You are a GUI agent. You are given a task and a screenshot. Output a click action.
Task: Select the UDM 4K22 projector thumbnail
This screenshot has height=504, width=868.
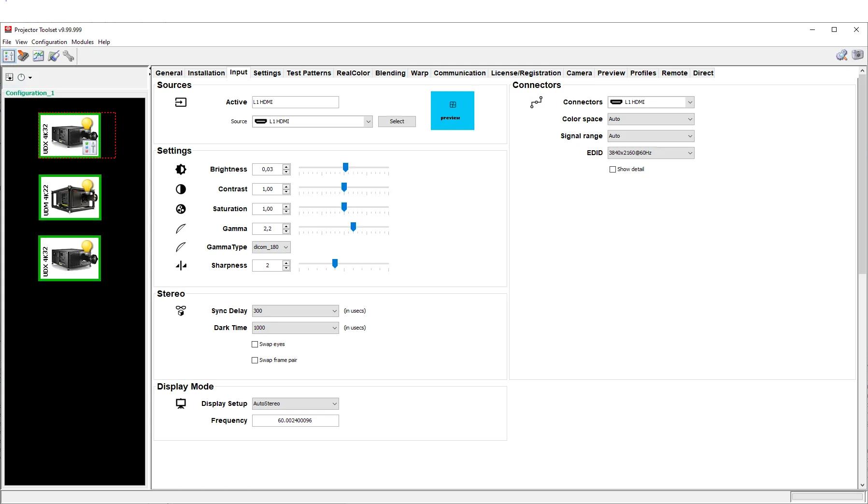[x=70, y=198]
